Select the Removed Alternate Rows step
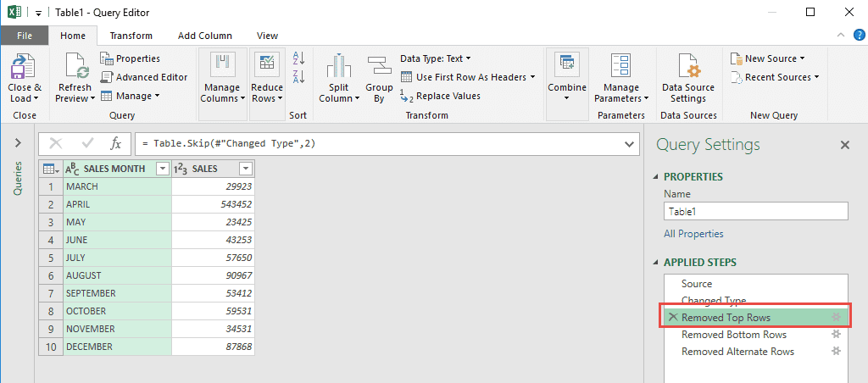868x383 pixels. (755, 351)
